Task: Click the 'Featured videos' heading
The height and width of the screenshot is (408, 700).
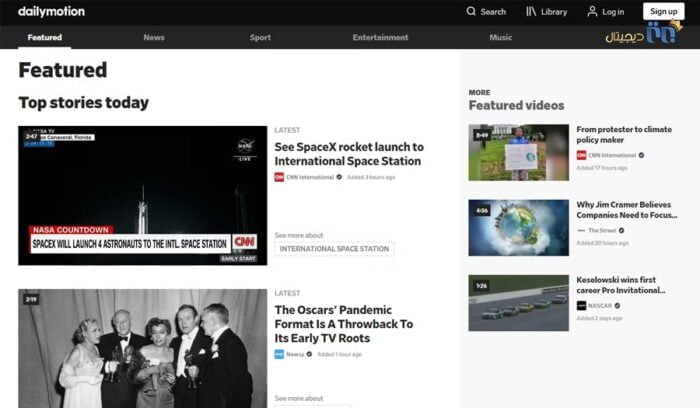Action: [517, 105]
